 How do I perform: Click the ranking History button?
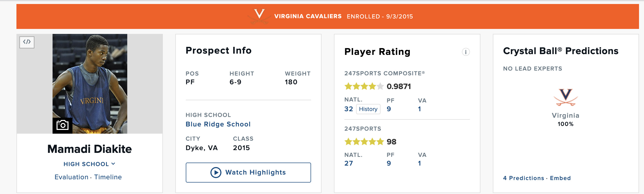tap(368, 109)
